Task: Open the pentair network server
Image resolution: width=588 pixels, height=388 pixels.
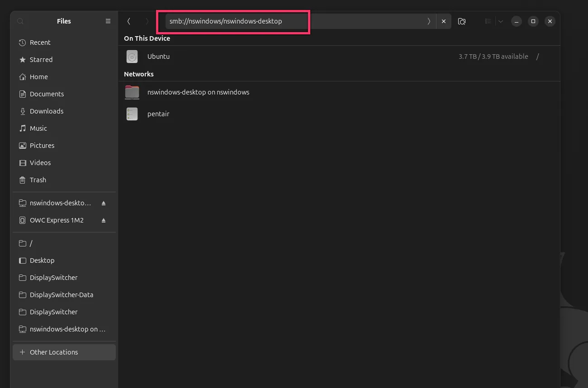Action: 339,114
